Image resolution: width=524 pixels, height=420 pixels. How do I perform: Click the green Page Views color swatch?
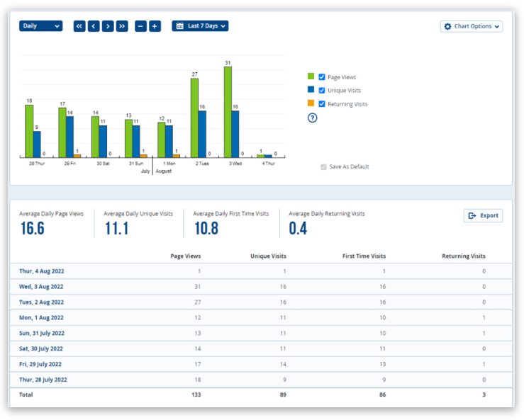click(311, 76)
